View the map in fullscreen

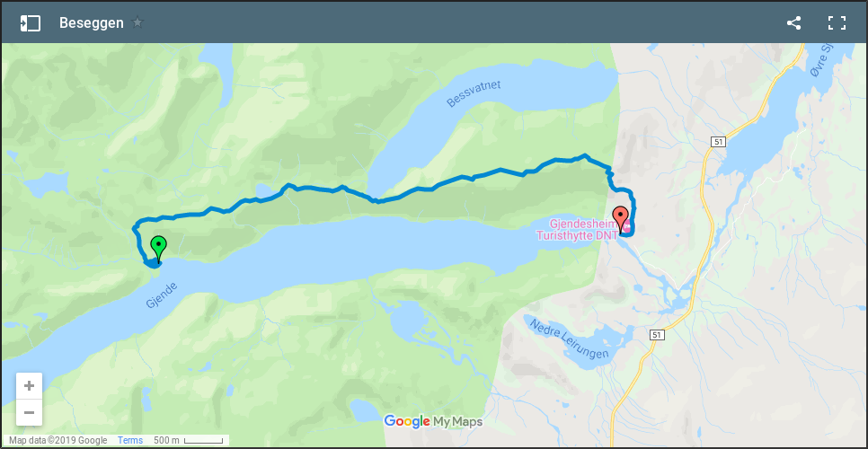[x=837, y=23]
